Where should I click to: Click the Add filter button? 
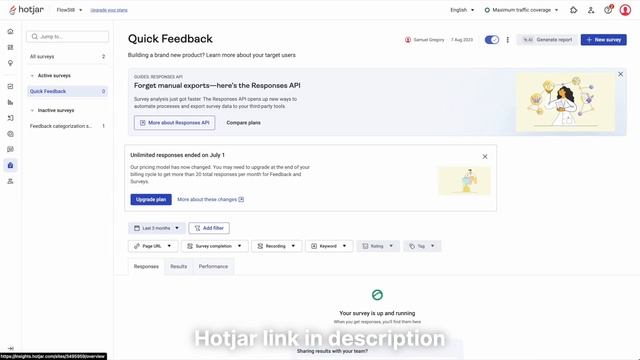[209, 228]
